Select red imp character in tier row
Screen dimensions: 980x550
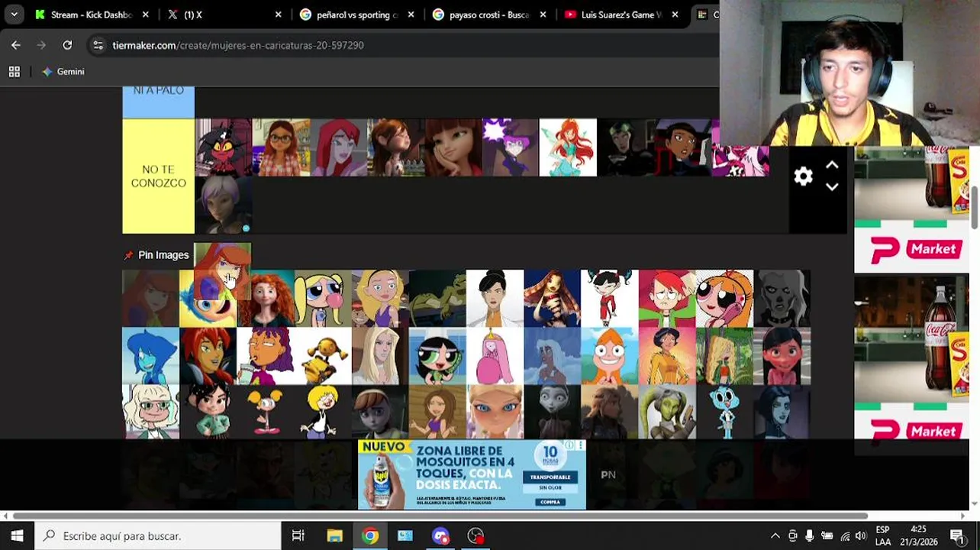pyautogui.click(x=224, y=147)
